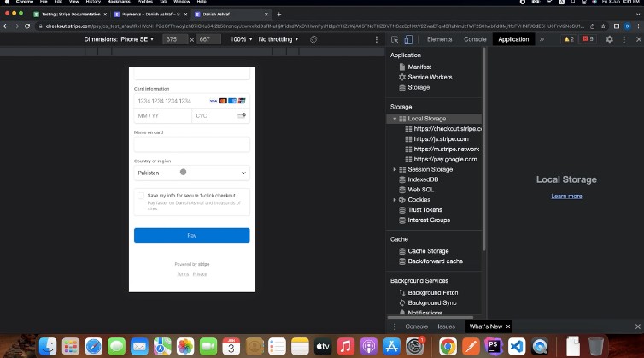Viewport: 644px width, 358px height.
Task: Select Background Fetch service
Action: 431,292
